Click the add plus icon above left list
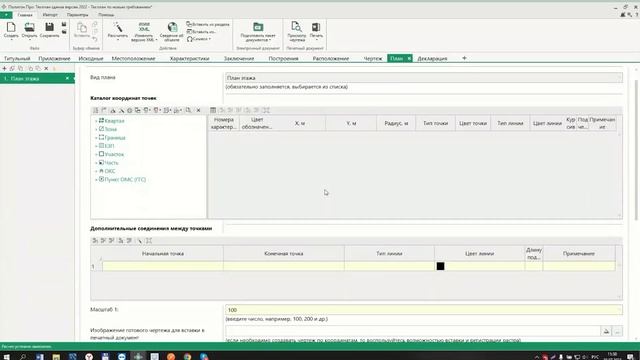640x360 pixels. (4, 69)
